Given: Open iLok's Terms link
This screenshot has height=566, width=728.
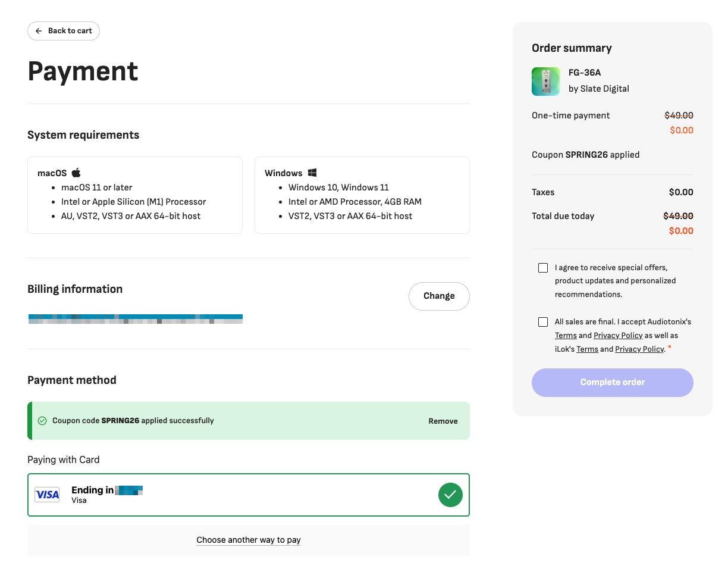Looking at the screenshot, I should [x=587, y=349].
